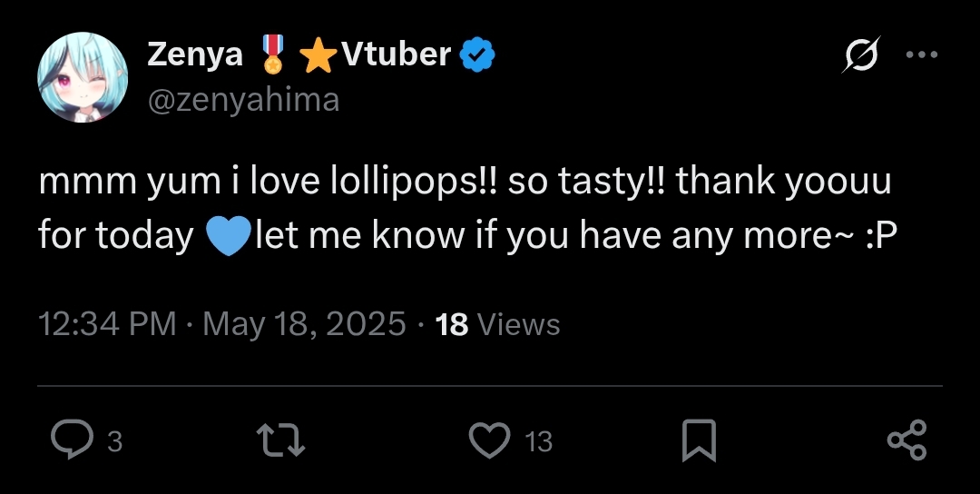The image size is (980, 494).
Task: Repost this tweet with the retweet icon
Action: click(281, 441)
